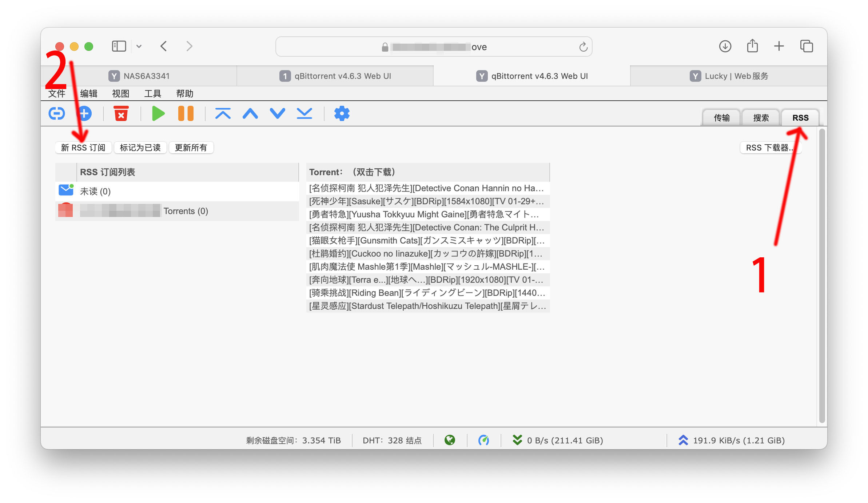Click the 新 RSS 订阅 button
Image resolution: width=868 pixels, height=503 pixels.
click(x=83, y=148)
